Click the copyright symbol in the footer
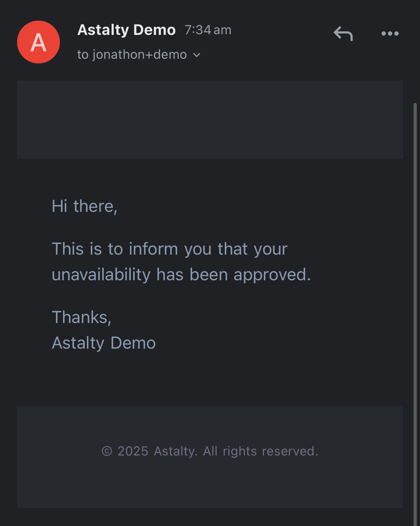Image resolution: width=420 pixels, height=526 pixels. (107, 451)
